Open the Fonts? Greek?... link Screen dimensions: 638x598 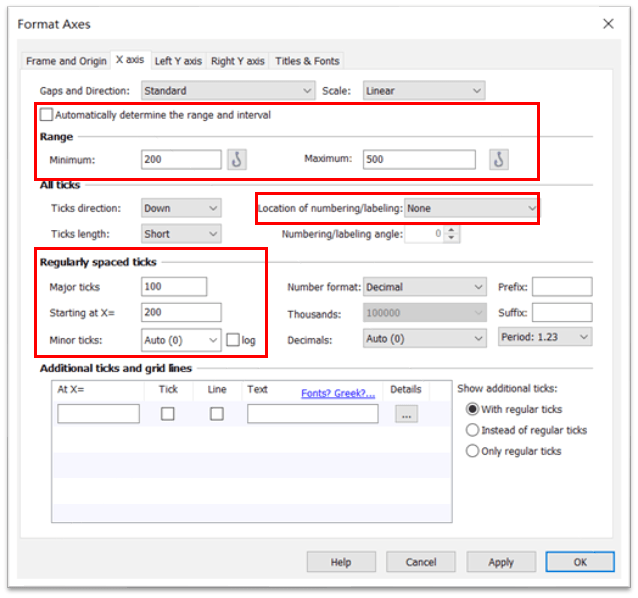[338, 393]
